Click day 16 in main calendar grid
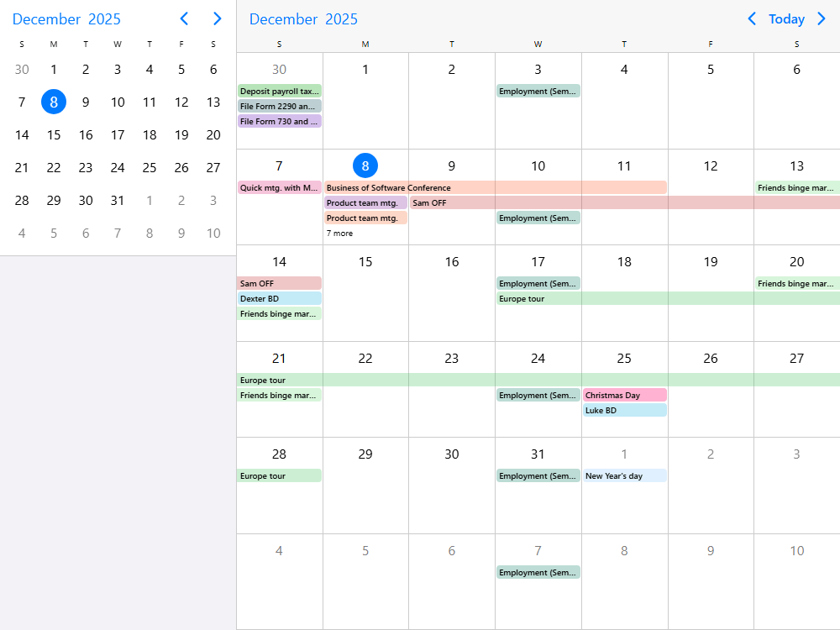Screen dimensions: 840x630 click(x=452, y=262)
